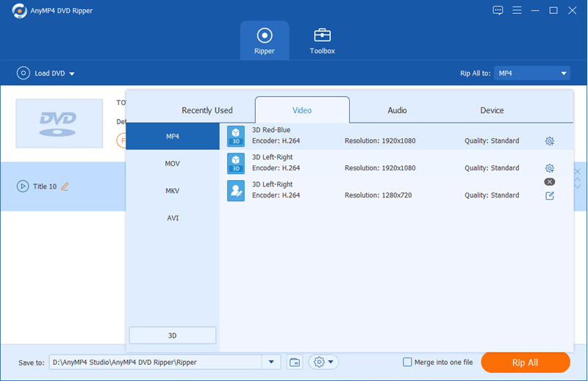Switch to the Recently Used tab
The width and height of the screenshot is (588, 381).
(x=207, y=110)
